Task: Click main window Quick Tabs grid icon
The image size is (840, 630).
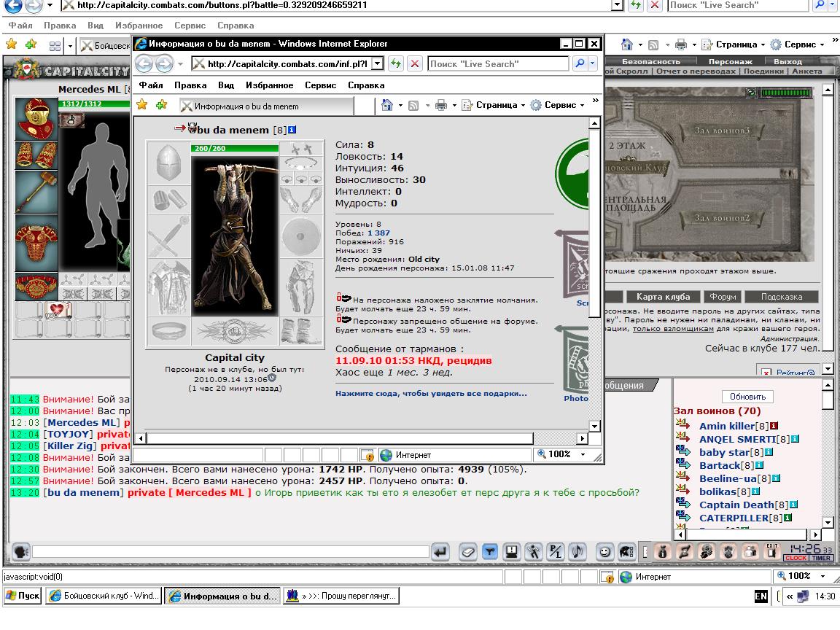Action: point(55,46)
